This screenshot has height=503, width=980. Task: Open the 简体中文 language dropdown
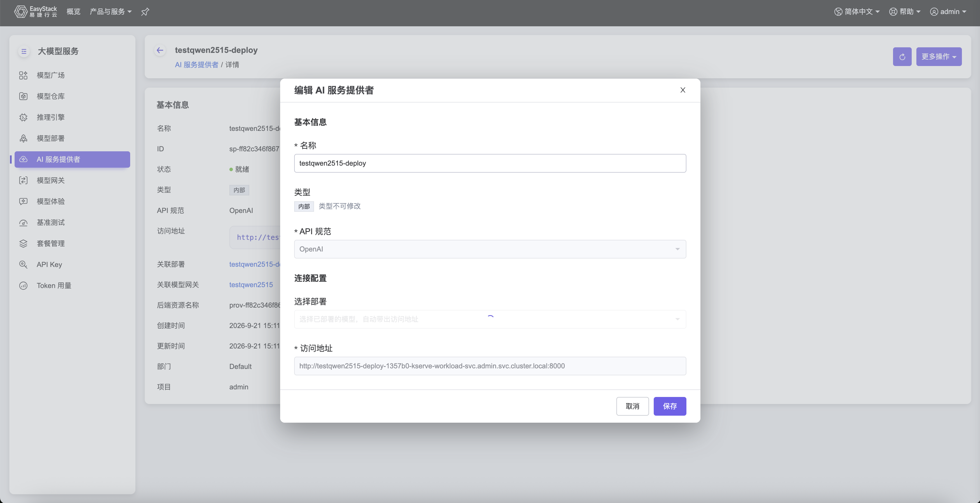pos(857,12)
